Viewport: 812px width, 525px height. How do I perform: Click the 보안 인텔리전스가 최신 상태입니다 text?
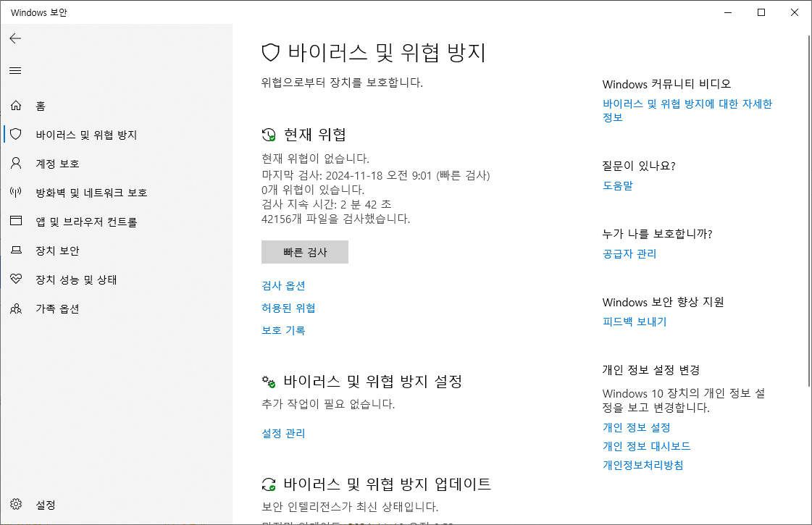pyautogui.click(x=350, y=507)
